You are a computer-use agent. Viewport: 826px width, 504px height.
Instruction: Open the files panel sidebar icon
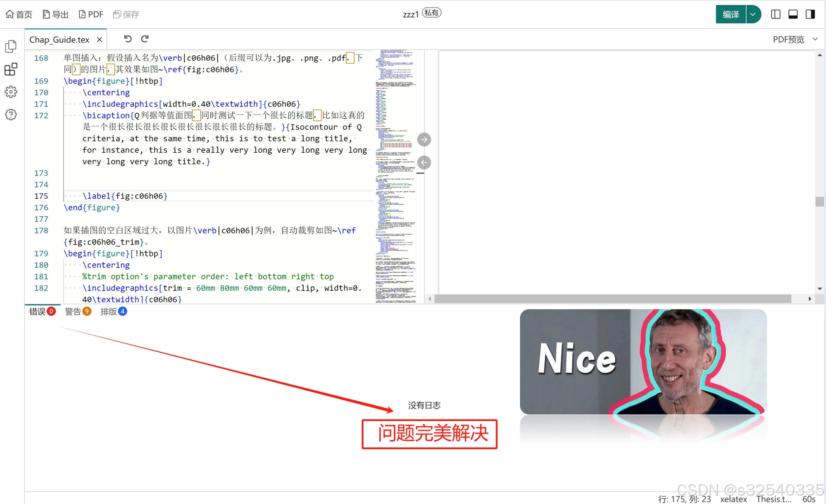11,46
